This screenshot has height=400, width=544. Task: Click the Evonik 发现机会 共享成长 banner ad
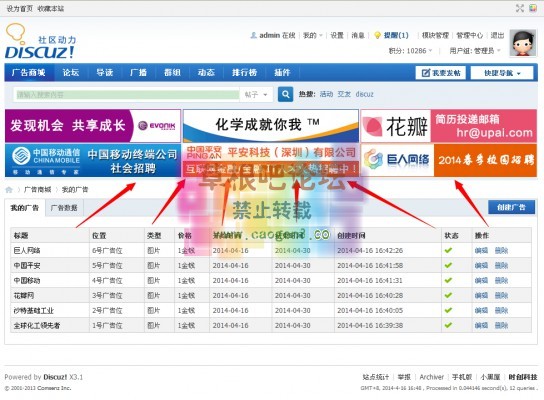[93, 126]
